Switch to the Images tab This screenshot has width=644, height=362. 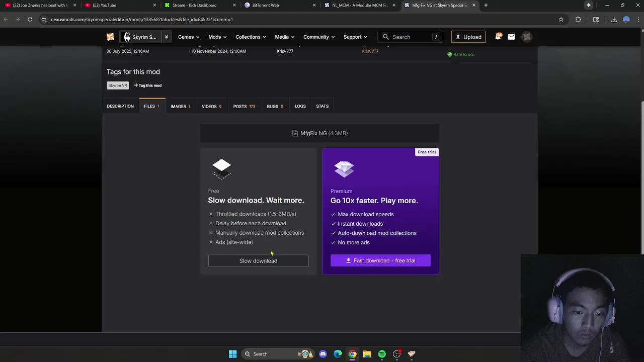point(180,106)
